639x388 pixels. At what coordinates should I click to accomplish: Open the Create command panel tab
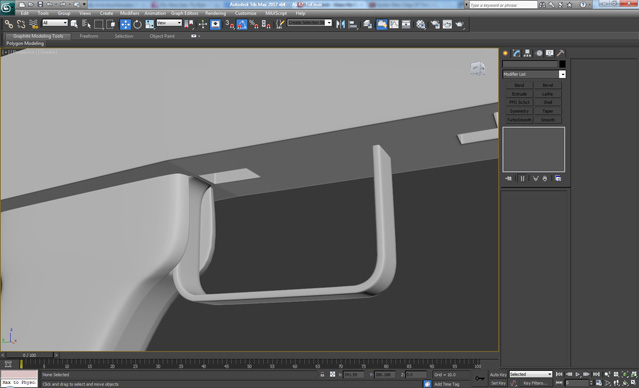506,53
